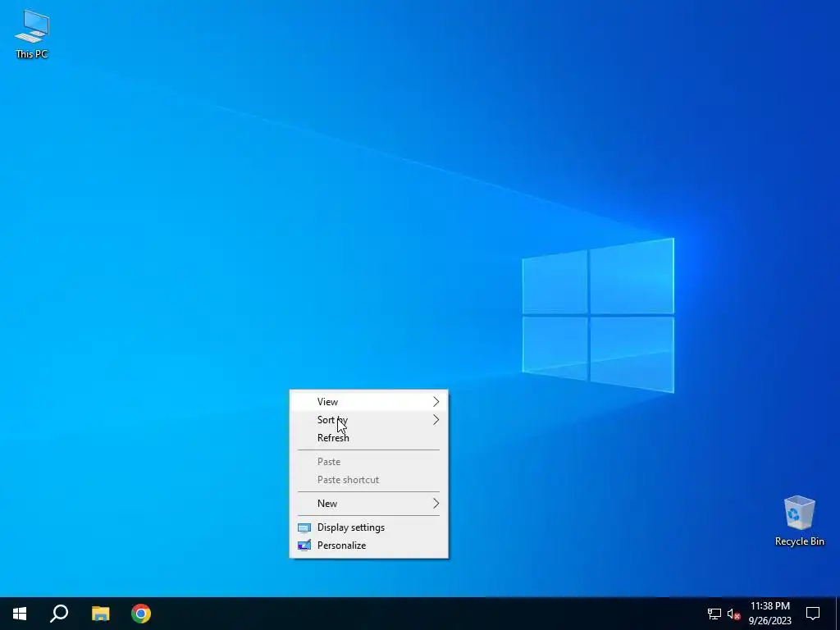This screenshot has height=630, width=840.
Task: Launch File Explorer from the taskbar
Action: (100, 614)
